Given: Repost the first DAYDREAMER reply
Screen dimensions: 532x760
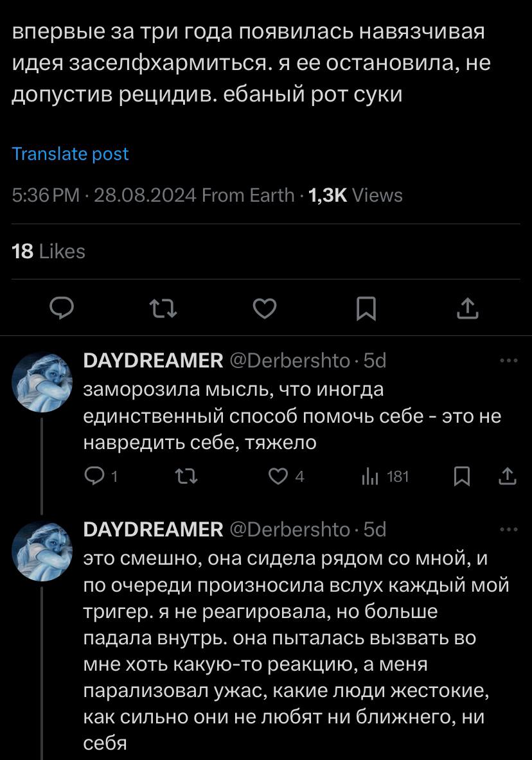Looking at the screenshot, I should click(x=189, y=476).
